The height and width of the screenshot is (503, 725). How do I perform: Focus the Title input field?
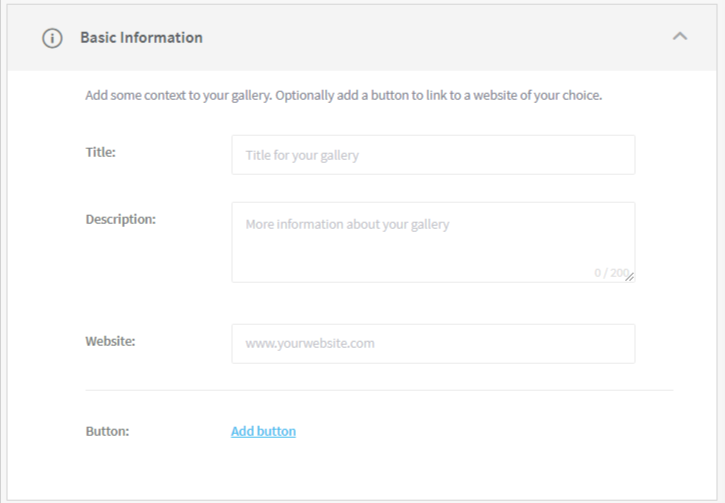(433, 155)
